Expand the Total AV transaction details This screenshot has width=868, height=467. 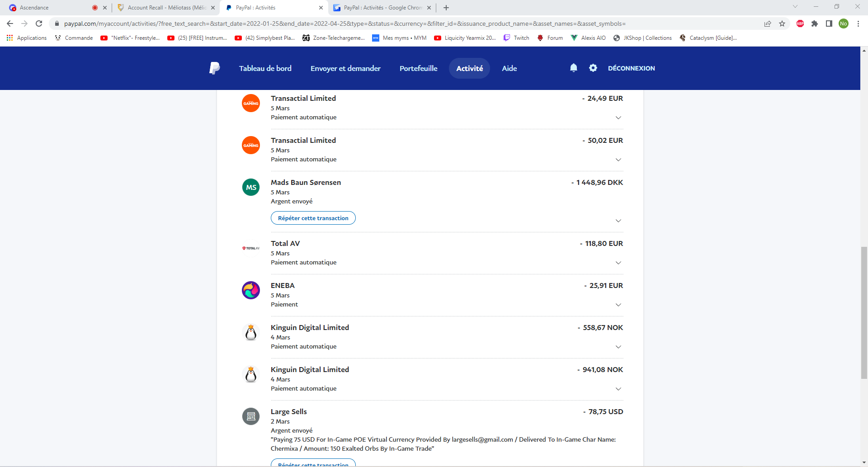(x=618, y=263)
